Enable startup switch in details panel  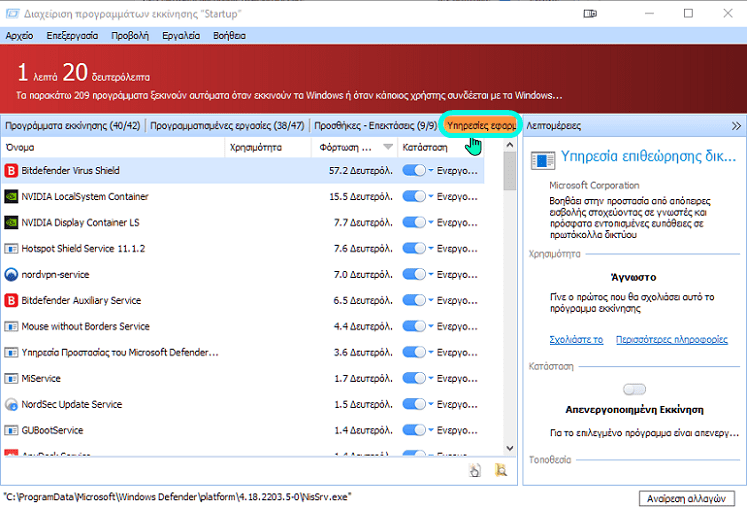pyautogui.click(x=634, y=389)
